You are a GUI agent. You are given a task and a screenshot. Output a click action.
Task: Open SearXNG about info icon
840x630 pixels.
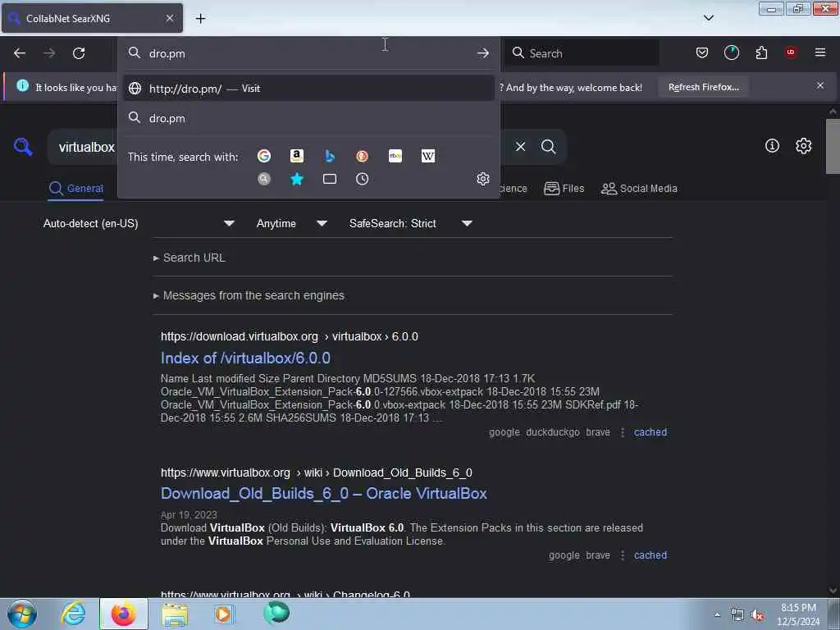[x=772, y=146]
